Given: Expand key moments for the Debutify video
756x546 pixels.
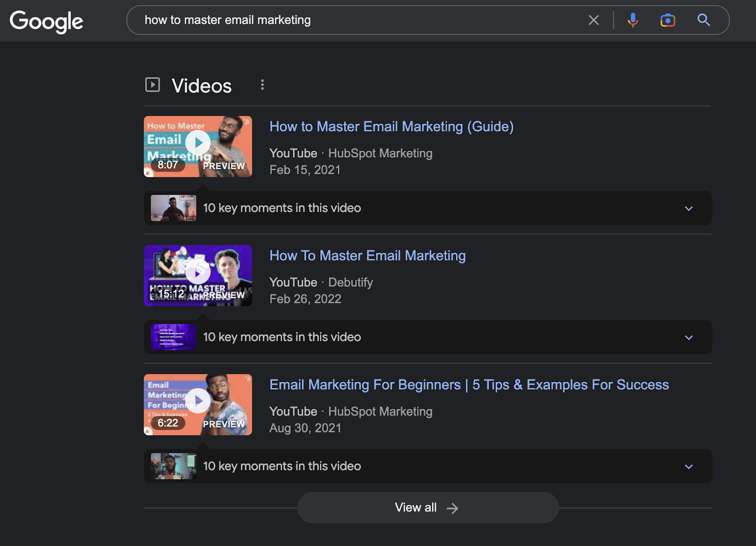Looking at the screenshot, I should (689, 338).
